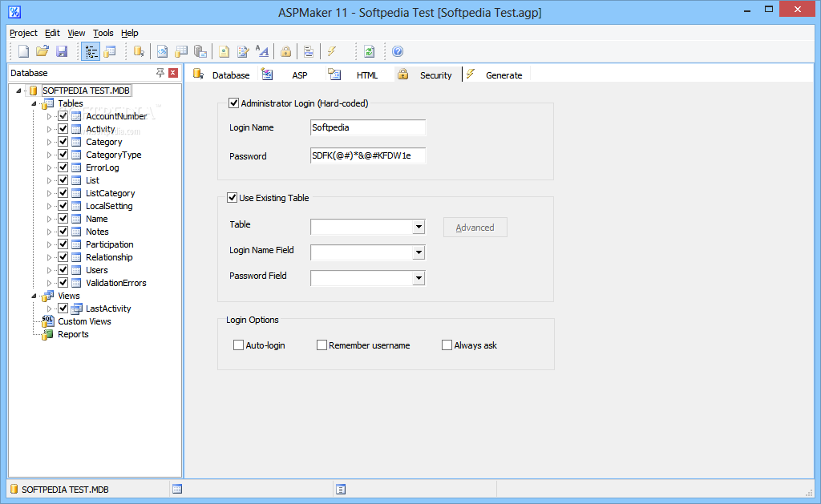Select the Category table in tree

tap(103, 142)
